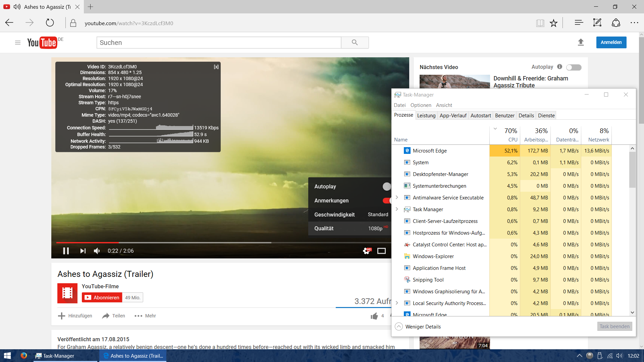This screenshot has width=644, height=362.
Task: Expand Antimalware Service Executable process
Action: click(397, 197)
